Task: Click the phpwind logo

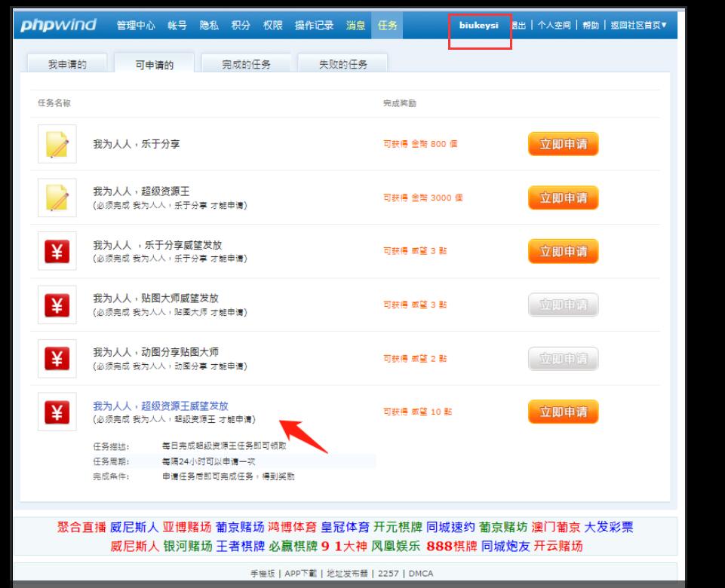Action: (58, 25)
